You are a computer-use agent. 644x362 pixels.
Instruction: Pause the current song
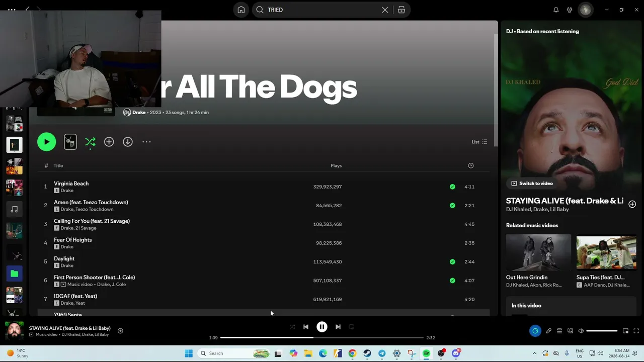pos(322,327)
